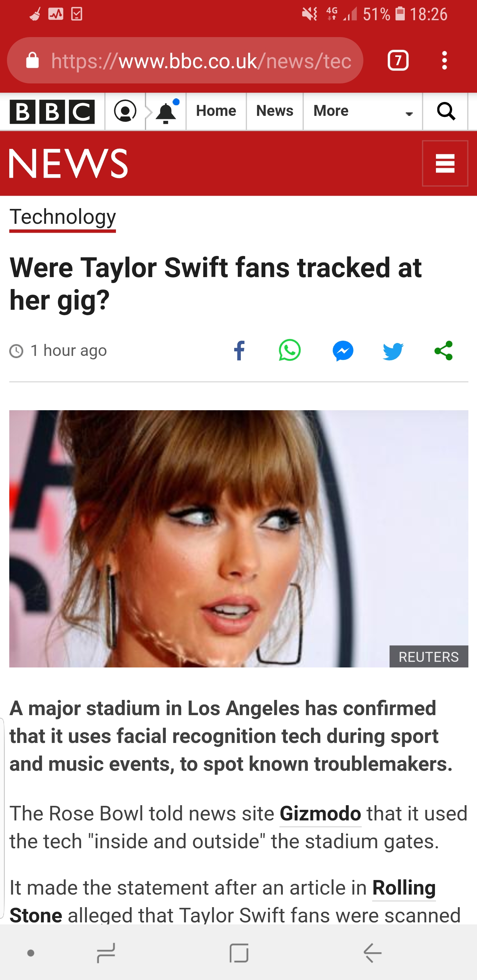Image resolution: width=477 pixels, height=980 pixels.
Task: Share article via Messenger icon
Action: click(343, 351)
